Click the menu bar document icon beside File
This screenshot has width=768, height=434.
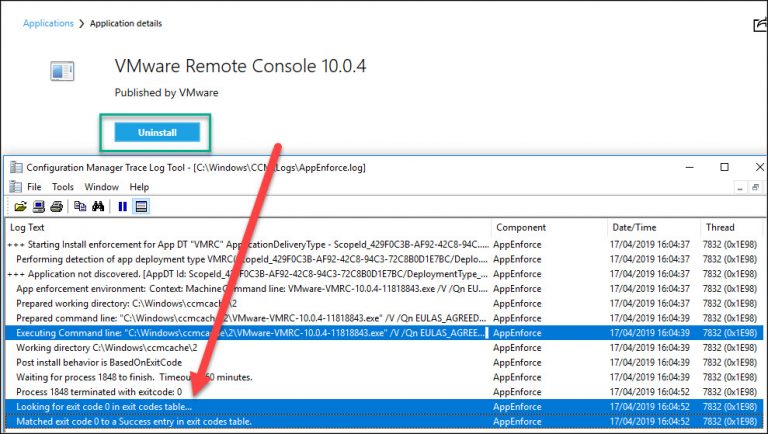[x=16, y=187]
